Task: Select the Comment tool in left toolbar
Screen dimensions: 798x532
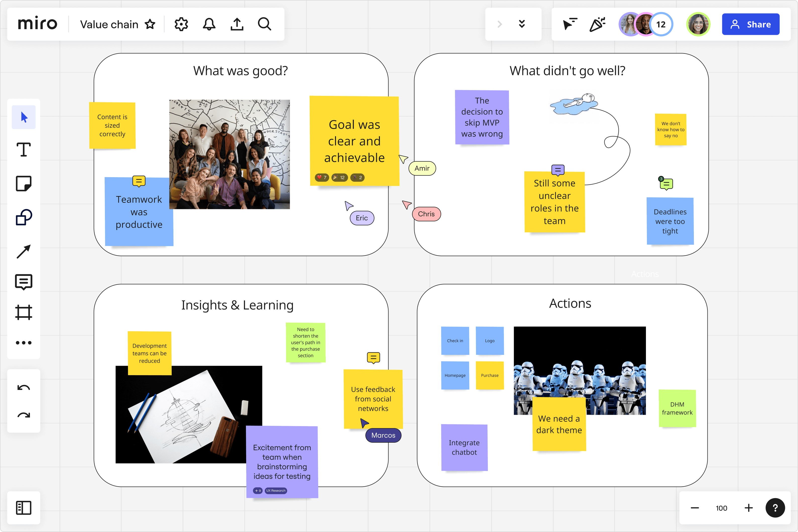Action: click(x=23, y=282)
